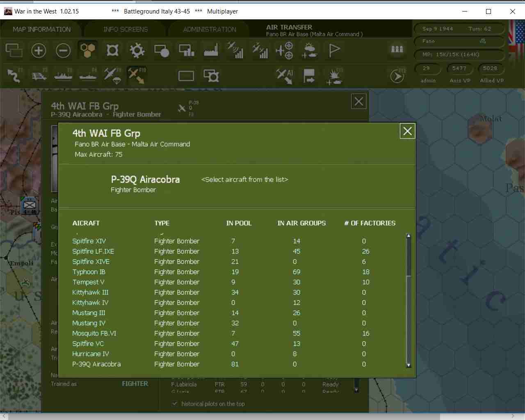
Task: Click the zoom in plus icon
Action: click(39, 50)
